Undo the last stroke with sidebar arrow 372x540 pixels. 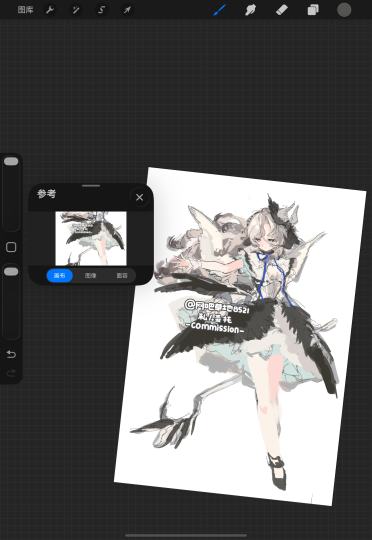(11, 354)
